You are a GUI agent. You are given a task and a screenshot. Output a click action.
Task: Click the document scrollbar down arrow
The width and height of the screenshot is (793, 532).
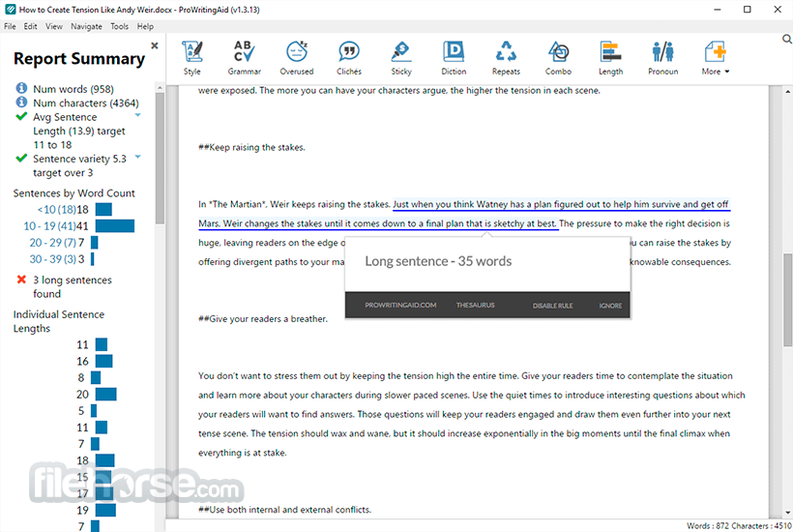[x=787, y=513]
